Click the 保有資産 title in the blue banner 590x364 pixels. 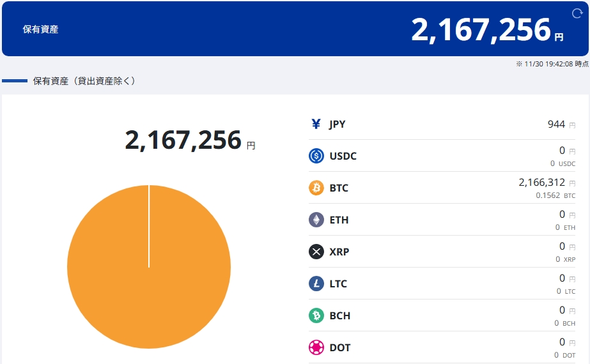40,29
